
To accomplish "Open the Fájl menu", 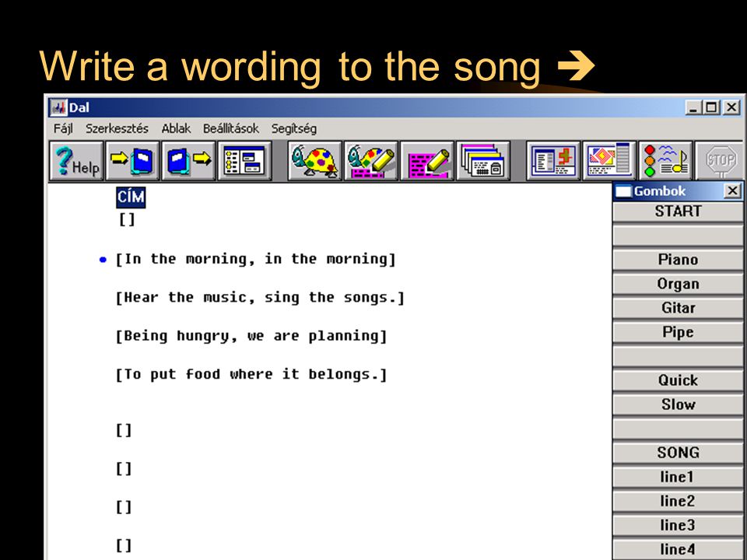I will coord(63,128).
